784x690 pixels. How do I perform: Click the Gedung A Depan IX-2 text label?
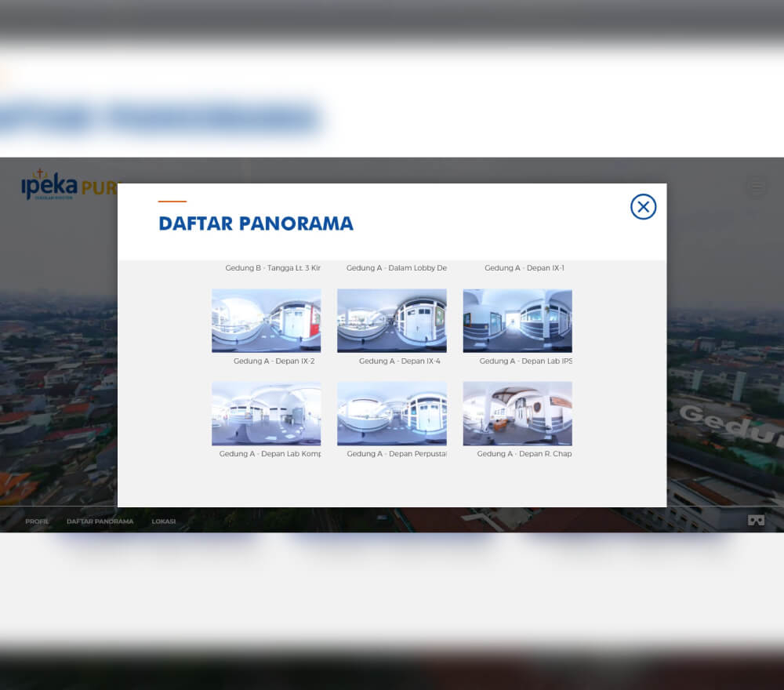[274, 361]
